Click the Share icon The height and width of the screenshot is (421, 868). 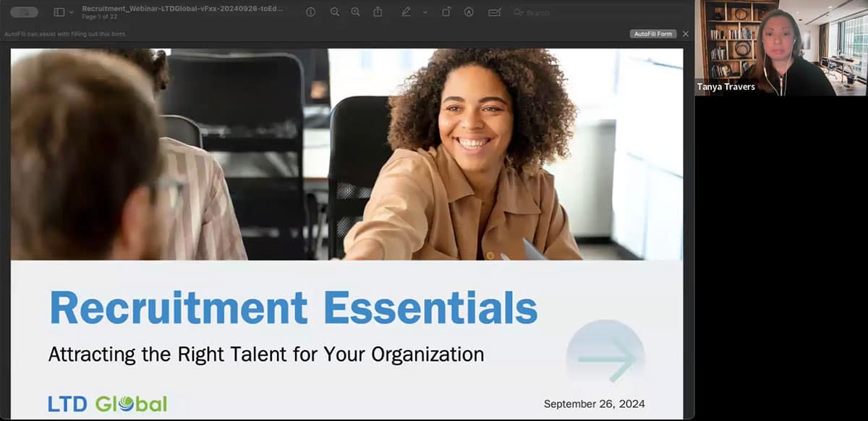point(378,12)
